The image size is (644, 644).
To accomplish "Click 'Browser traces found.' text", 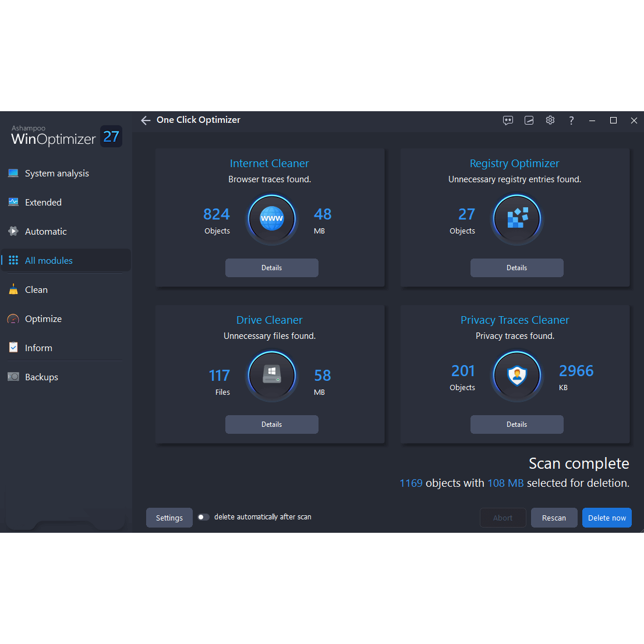I will (270, 179).
